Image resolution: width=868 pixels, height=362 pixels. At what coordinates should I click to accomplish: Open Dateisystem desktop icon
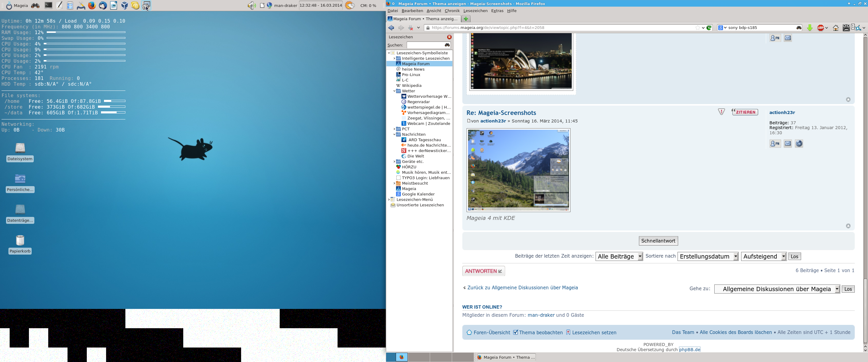click(x=20, y=152)
